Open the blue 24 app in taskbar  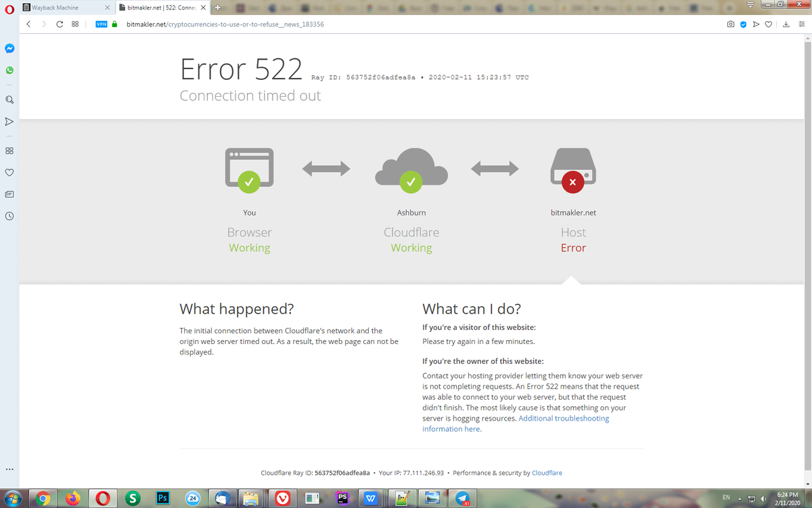click(x=193, y=498)
